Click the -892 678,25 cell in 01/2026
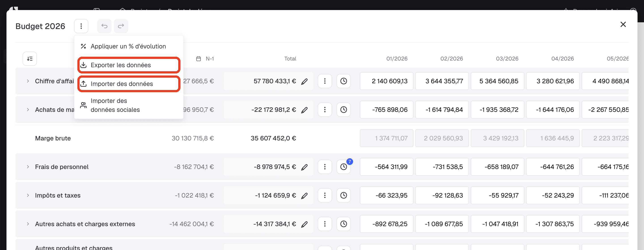 point(386,224)
